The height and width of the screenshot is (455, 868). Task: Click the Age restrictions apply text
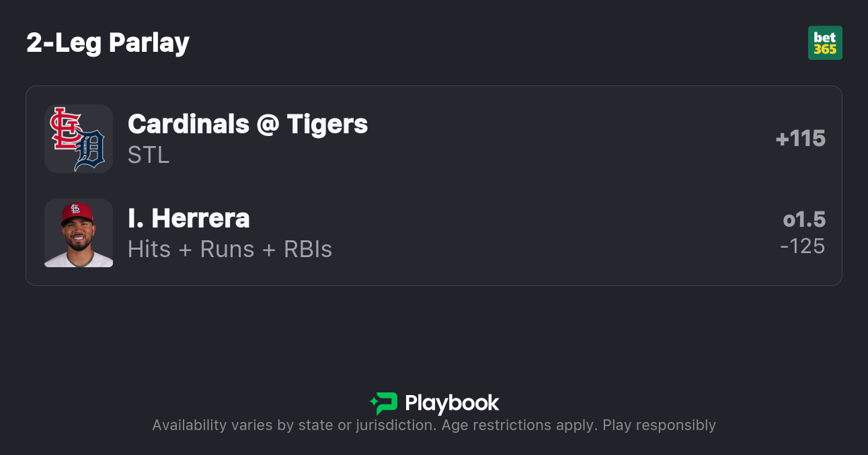click(517, 425)
